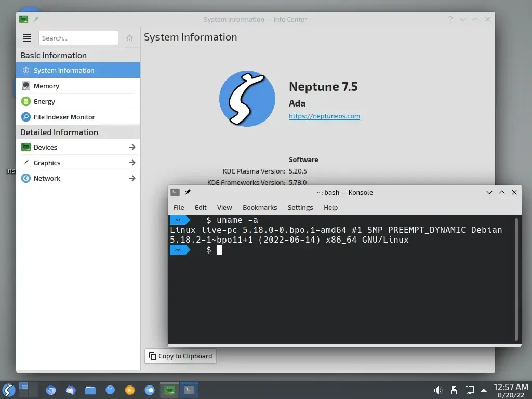
Task: Minimize the Konsole window
Action: [489, 192]
